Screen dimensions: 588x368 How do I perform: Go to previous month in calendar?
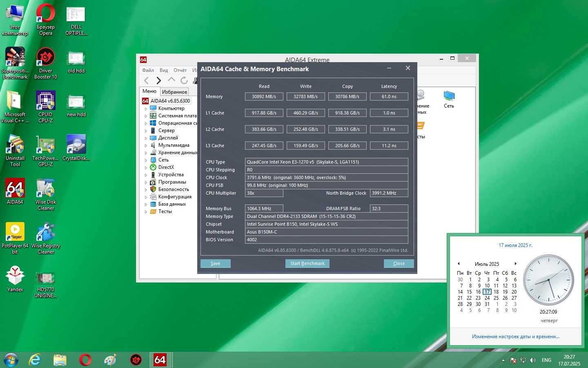click(459, 264)
